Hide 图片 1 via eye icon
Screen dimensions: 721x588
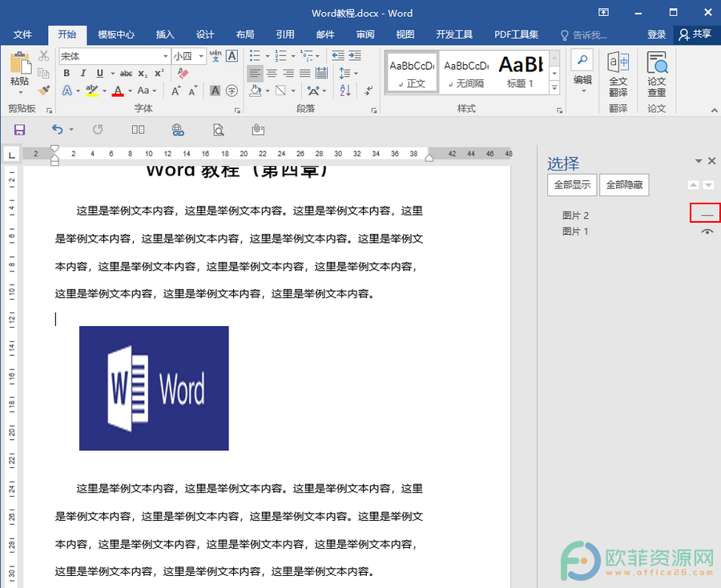coord(707,232)
